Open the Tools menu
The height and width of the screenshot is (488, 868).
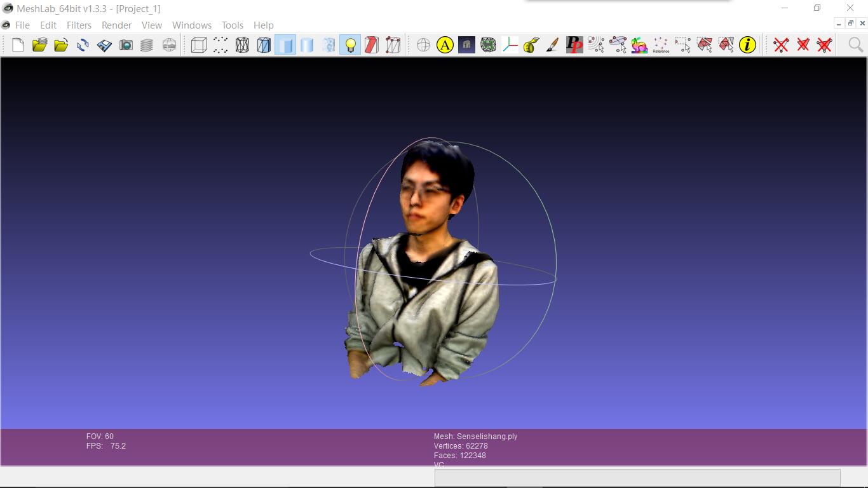[232, 25]
